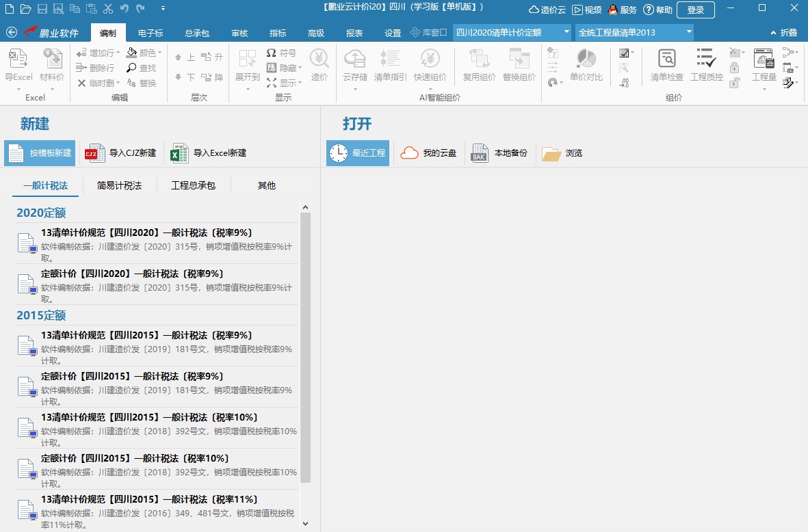Image resolution: width=808 pixels, height=532 pixels.
Task: Click the 替换 replace tool
Action: (141, 83)
